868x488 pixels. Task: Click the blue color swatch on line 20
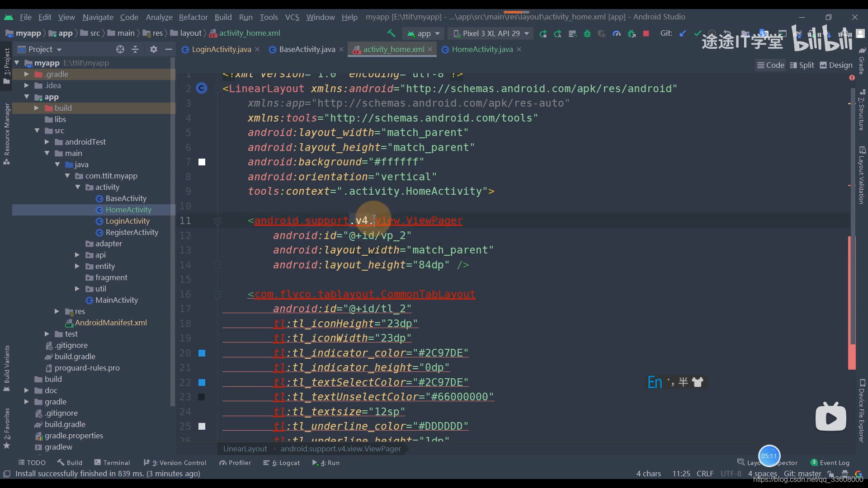tap(202, 353)
